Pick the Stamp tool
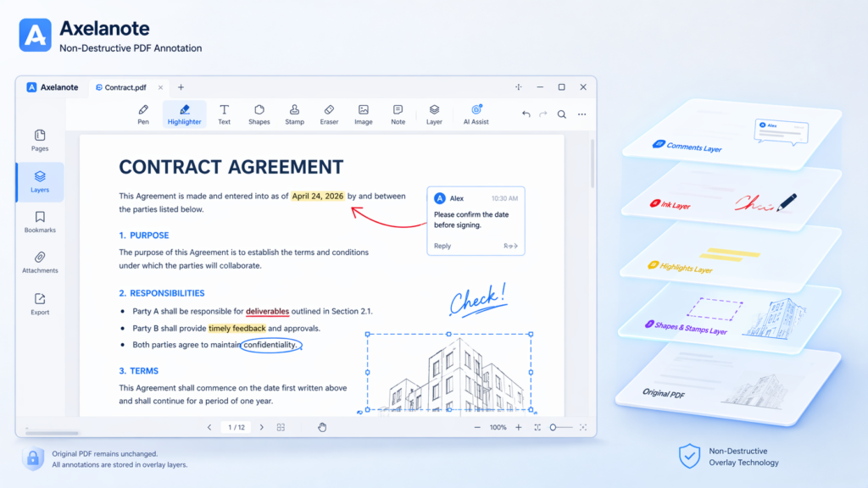This screenshot has width=868, height=488. pyautogui.click(x=294, y=114)
